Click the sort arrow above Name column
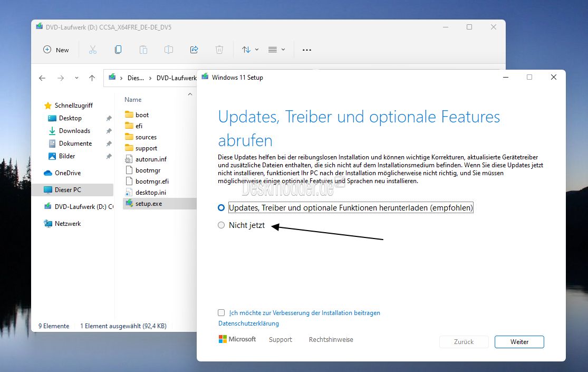Screen dimensions: 588x372 click(x=190, y=94)
